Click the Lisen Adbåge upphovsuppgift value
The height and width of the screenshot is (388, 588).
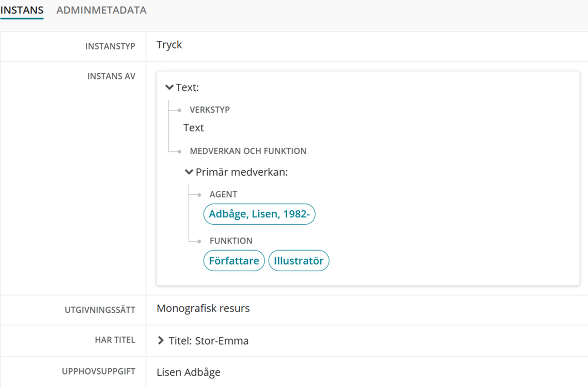189,373
